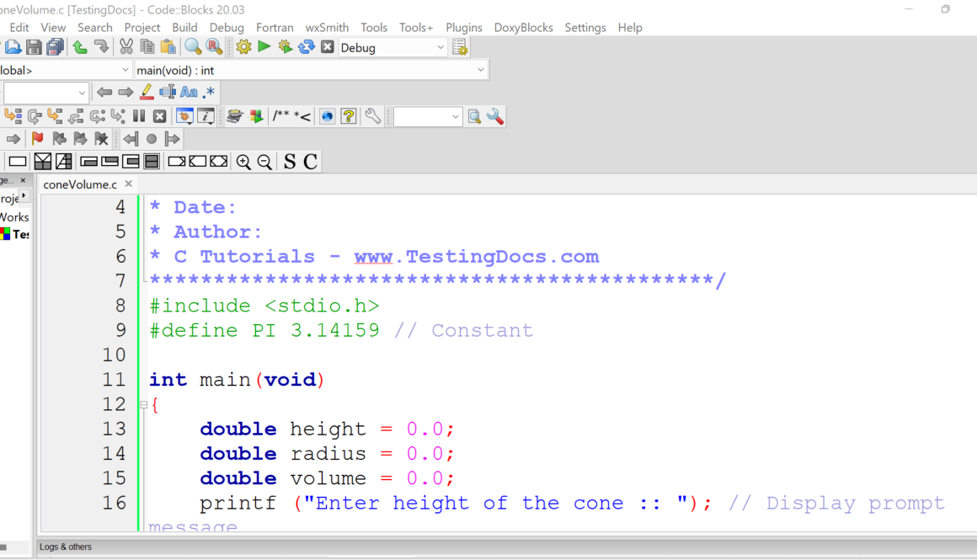Click the Cut scissors icon
Viewport: 977px width, 560px height.
[x=126, y=47]
